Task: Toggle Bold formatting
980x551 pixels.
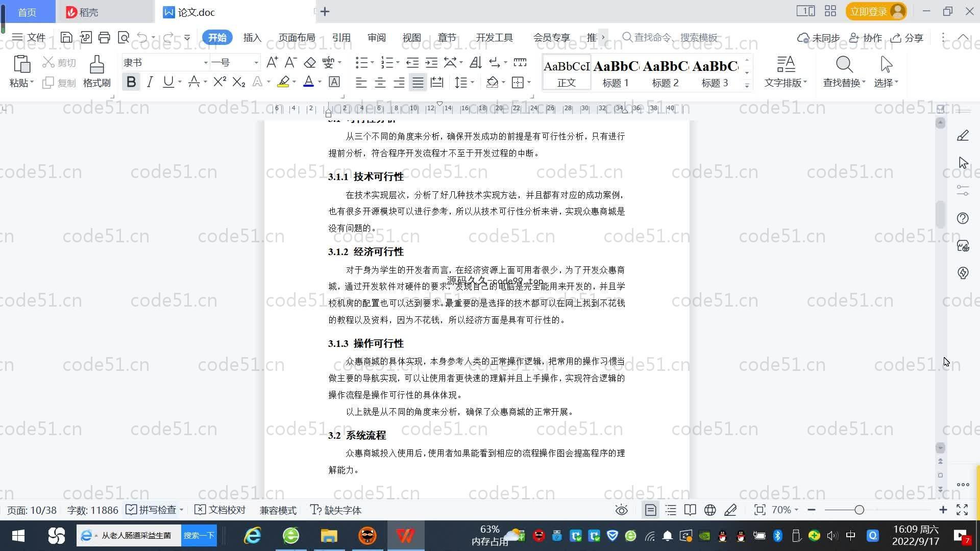Action: tap(131, 82)
